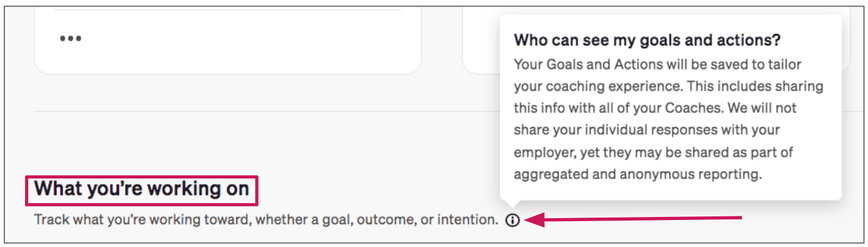Click the "aggregated and anonymous reporting" line
This screenshot has width=868, height=247.
tap(638, 174)
